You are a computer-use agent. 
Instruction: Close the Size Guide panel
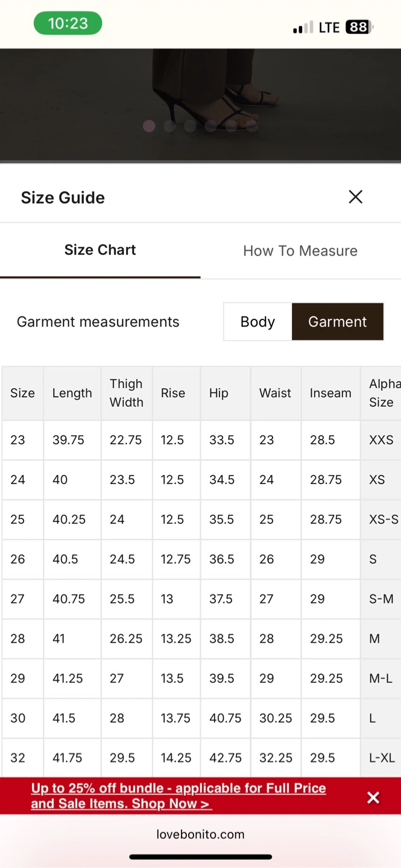pos(355,197)
